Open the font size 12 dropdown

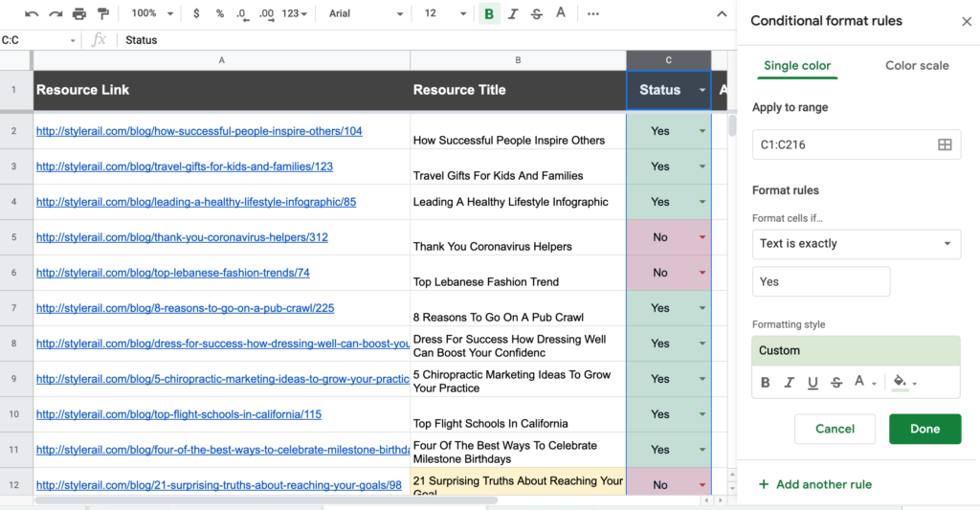(445, 13)
